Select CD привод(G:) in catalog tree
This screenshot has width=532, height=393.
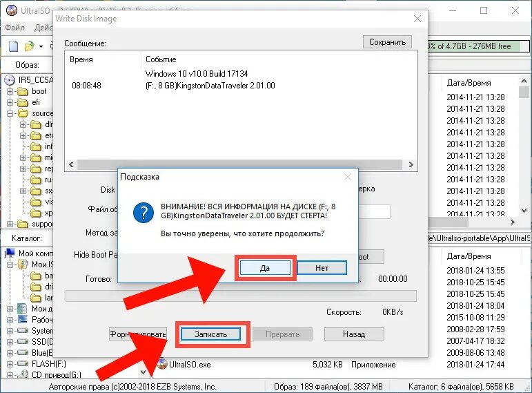click(57, 374)
